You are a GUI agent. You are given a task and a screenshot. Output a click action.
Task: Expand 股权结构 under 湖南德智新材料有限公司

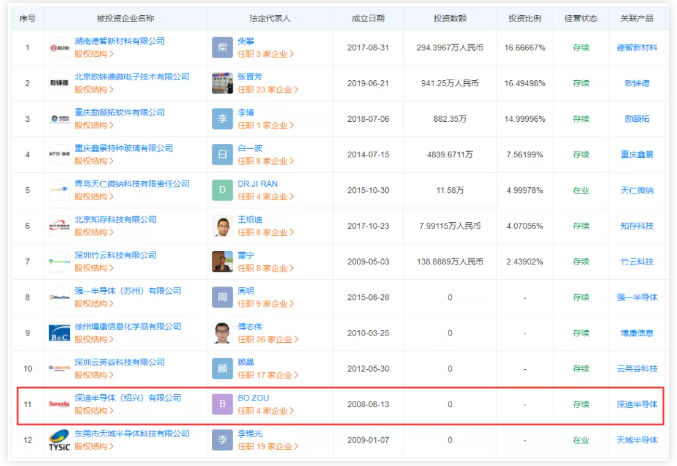coord(94,54)
